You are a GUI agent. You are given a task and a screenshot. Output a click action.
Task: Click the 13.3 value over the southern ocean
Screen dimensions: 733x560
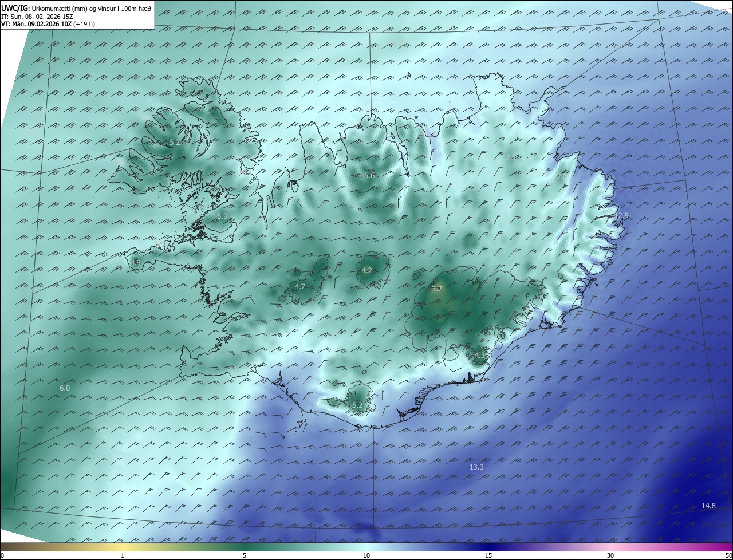(476, 467)
